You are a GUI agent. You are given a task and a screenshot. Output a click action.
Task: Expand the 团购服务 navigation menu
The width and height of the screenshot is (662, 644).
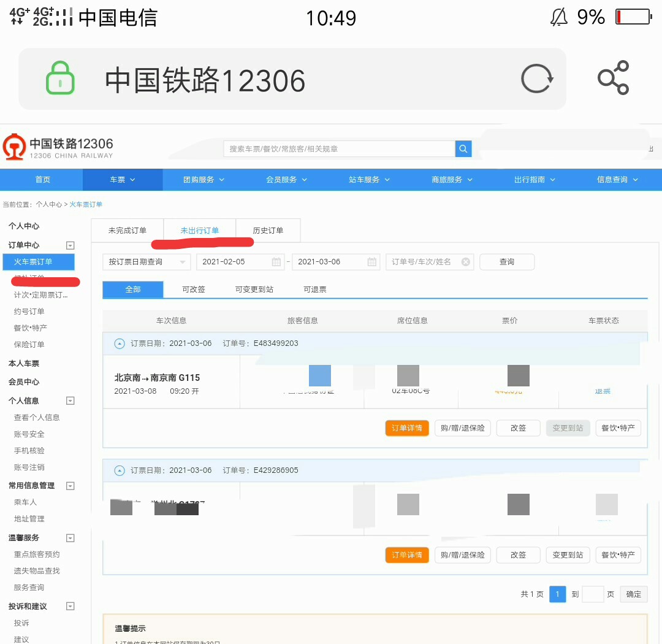click(x=204, y=180)
